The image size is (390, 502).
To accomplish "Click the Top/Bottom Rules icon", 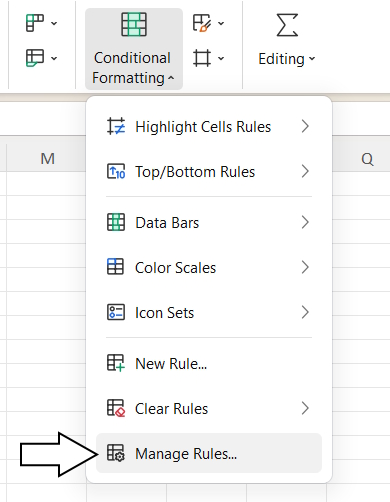I will click(116, 171).
